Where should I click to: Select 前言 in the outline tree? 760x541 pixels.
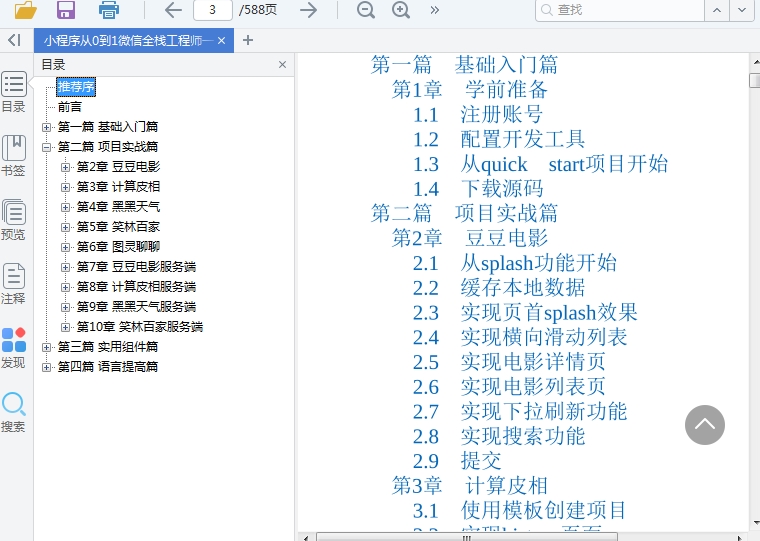coord(70,107)
